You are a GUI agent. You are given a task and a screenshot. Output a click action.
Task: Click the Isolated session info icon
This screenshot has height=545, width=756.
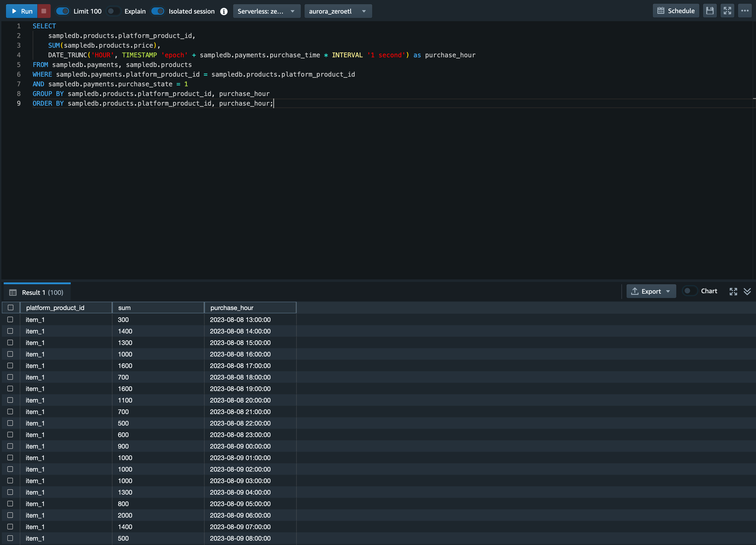pyautogui.click(x=224, y=11)
